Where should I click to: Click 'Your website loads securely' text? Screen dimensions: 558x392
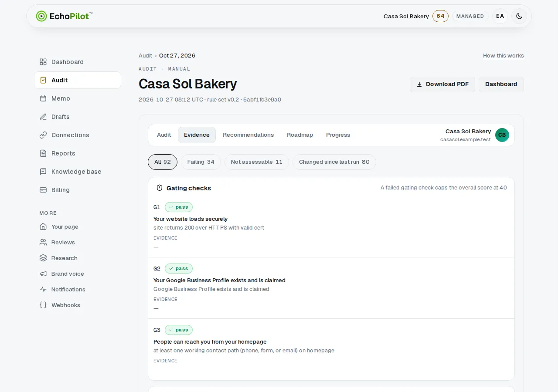(191, 219)
